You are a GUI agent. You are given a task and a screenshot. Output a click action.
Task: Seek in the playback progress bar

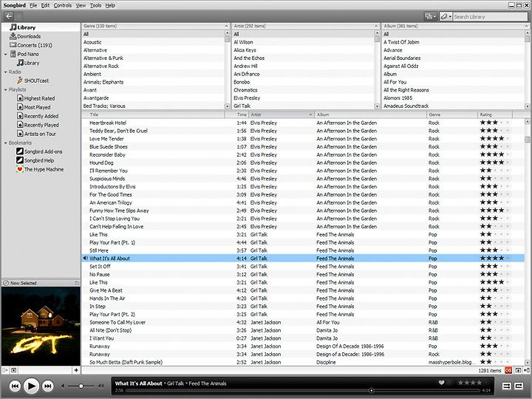pyautogui.click(x=302, y=391)
